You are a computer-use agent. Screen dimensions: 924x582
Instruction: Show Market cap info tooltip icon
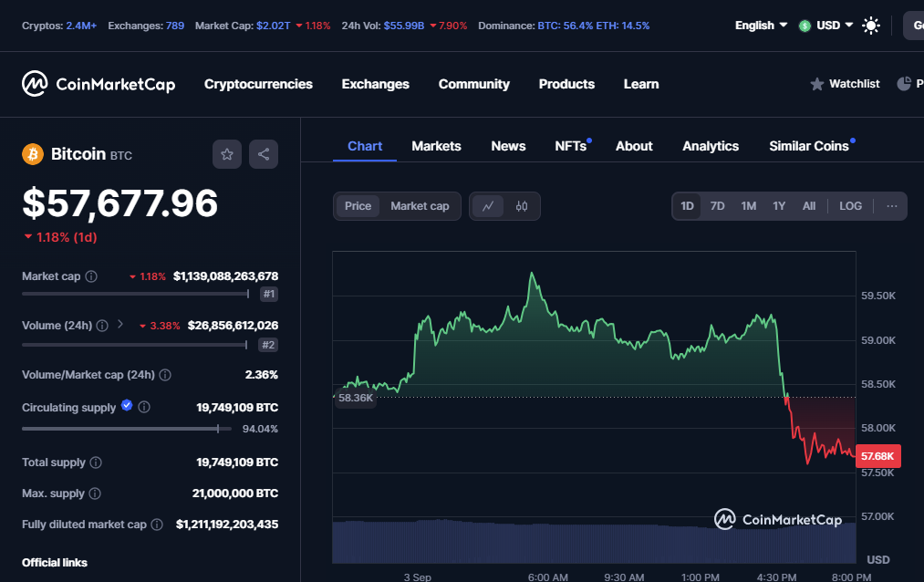(90, 276)
